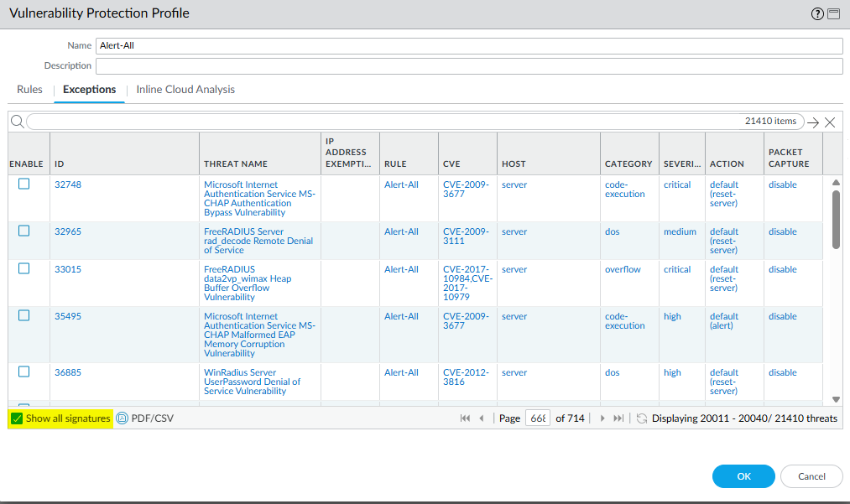The width and height of the screenshot is (850, 504).
Task: Go to next page of threats
Action: click(x=602, y=418)
